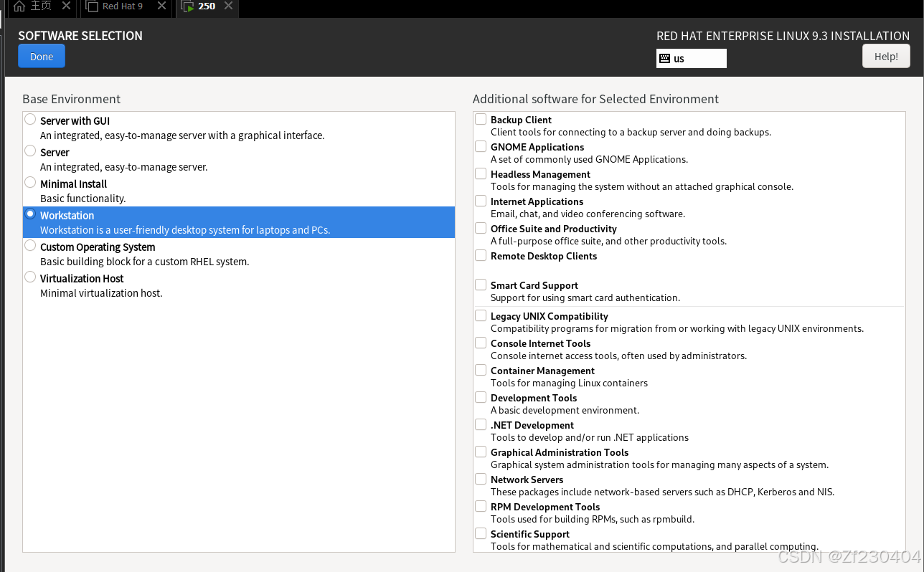Check Network Servers checkbox
Viewport: 924px width, 572px height.
(x=481, y=479)
